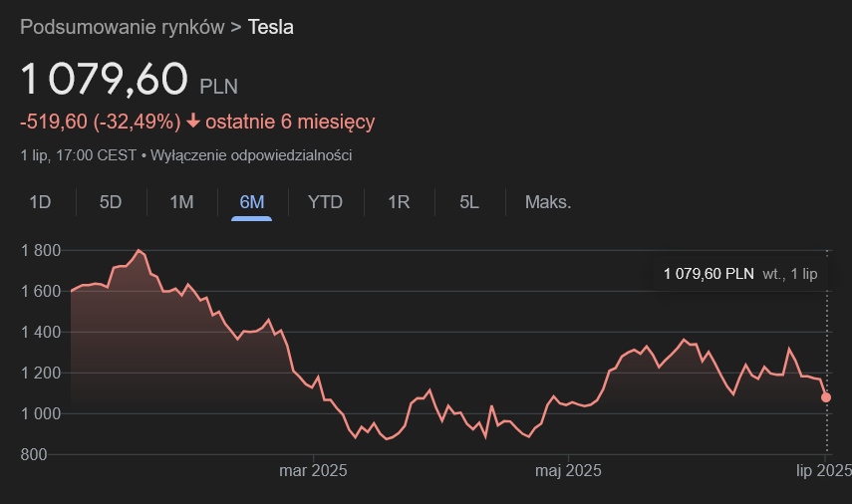Image resolution: width=852 pixels, height=504 pixels.
Task: Switch to the 1D range tab
Action: pos(40,202)
